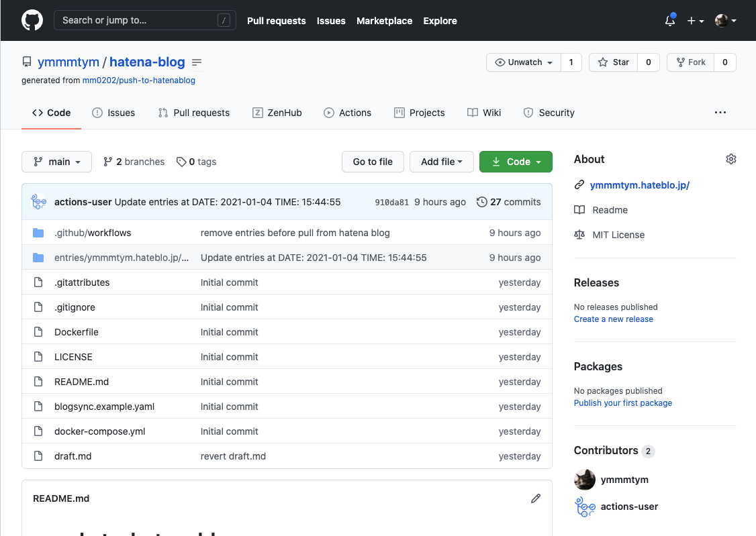View 2 branches
Viewport: 756px width, 536px height.
134,162
